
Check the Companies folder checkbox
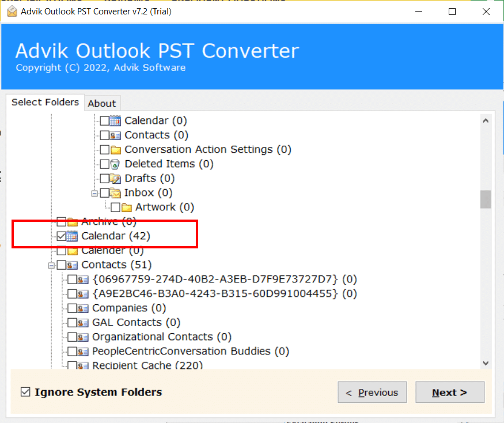(74, 308)
